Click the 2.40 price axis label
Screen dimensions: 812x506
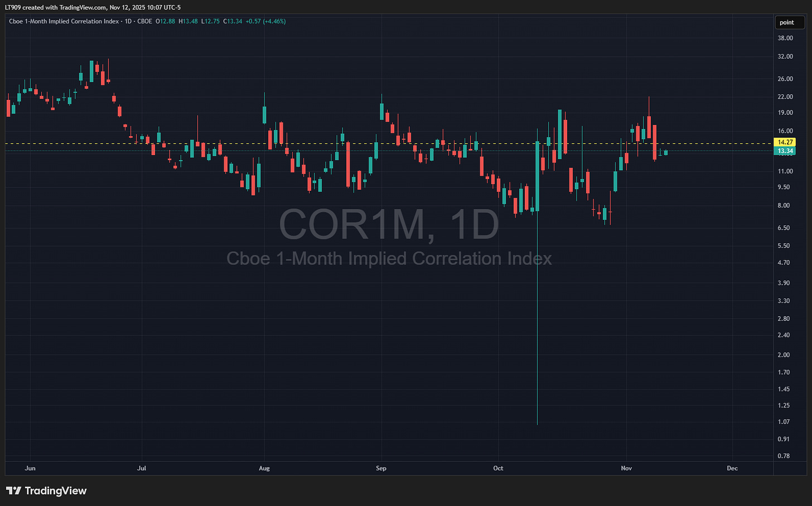(x=784, y=335)
